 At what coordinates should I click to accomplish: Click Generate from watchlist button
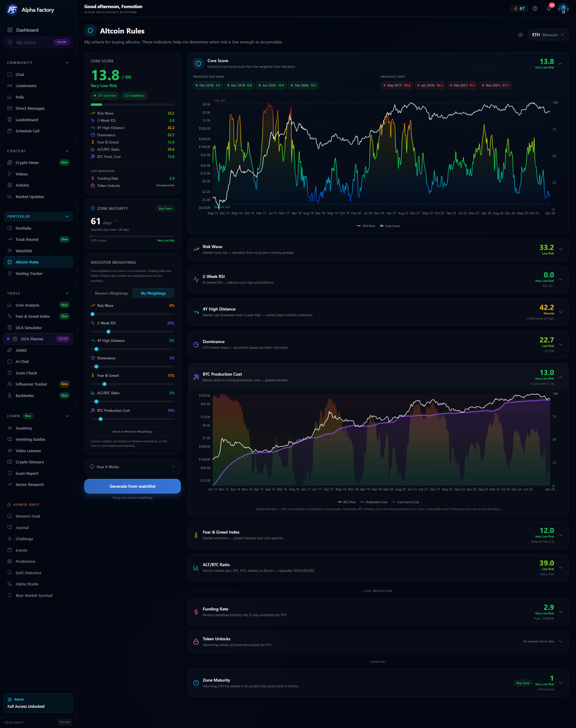point(132,486)
